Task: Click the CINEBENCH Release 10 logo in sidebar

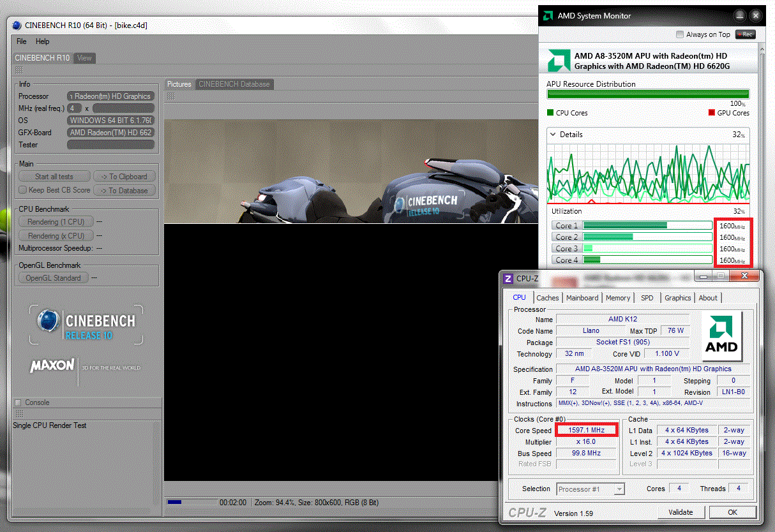Action: tap(86, 324)
